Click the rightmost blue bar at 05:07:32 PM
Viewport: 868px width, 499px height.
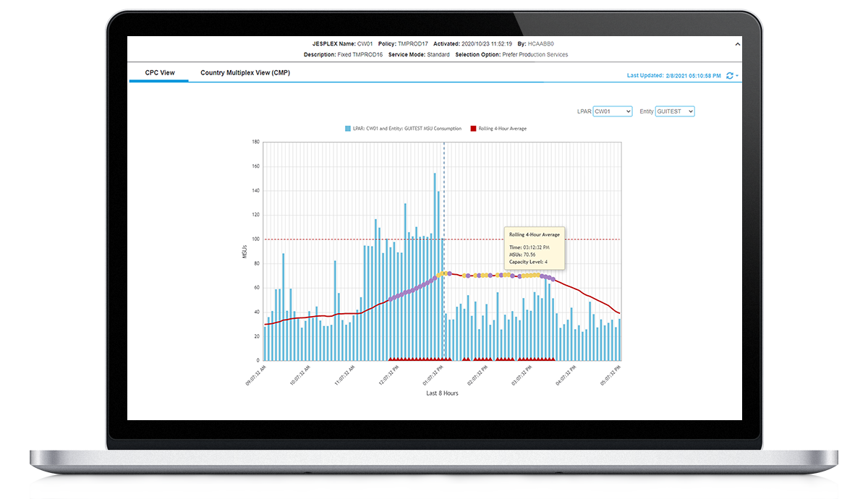tap(619, 339)
